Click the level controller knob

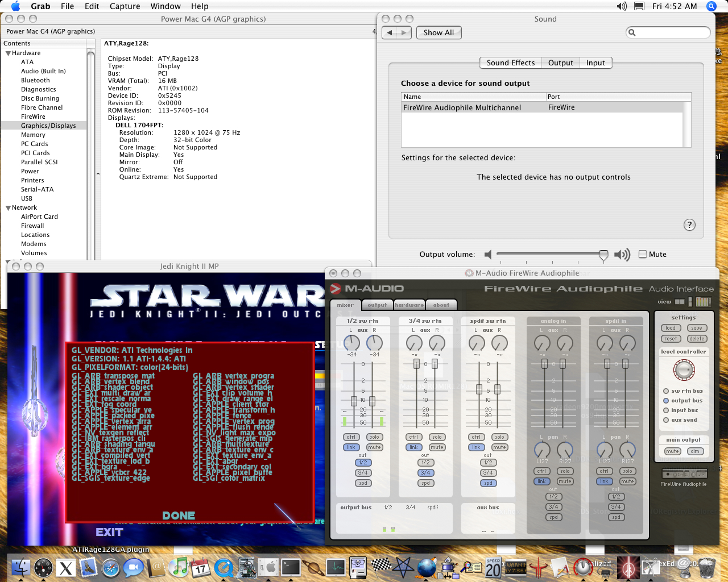coord(684,370)
